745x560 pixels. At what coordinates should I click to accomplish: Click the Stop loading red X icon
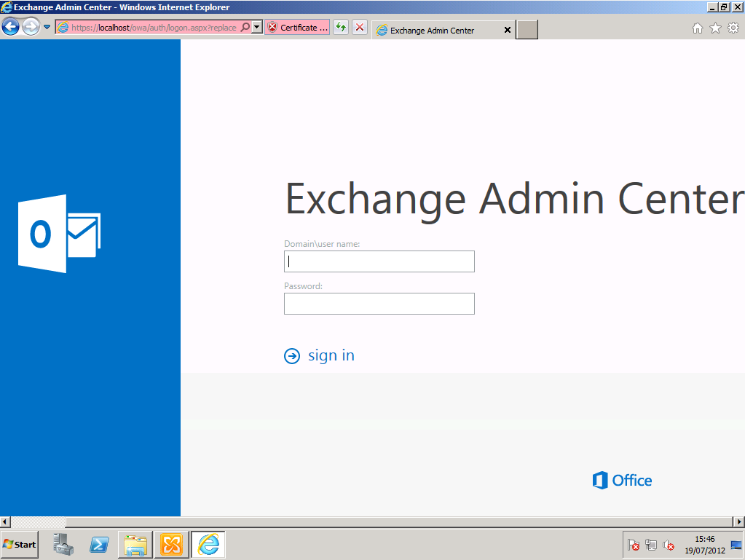coord(358,27)
